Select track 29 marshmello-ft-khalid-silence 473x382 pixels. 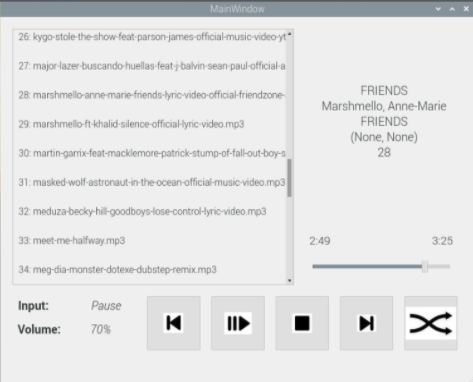pyautogui.click(x=131, y=124)
